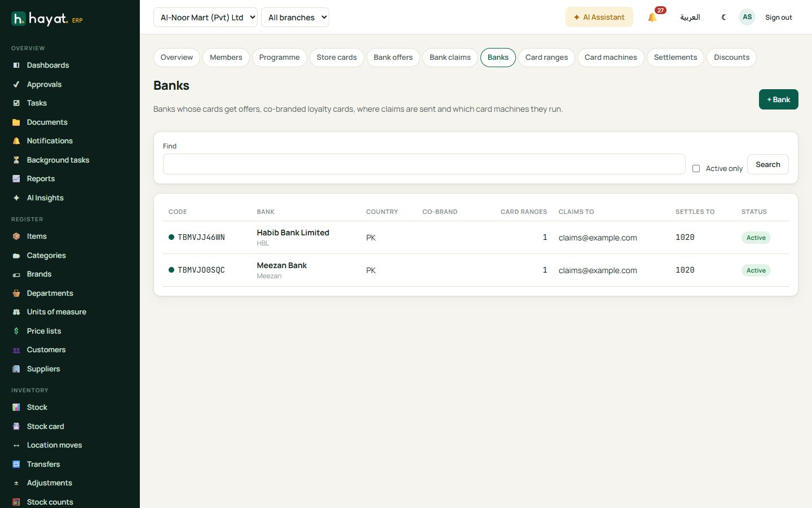Click the + Bank button
This screenshot has height=508, width=812.
tap(778, 99)
